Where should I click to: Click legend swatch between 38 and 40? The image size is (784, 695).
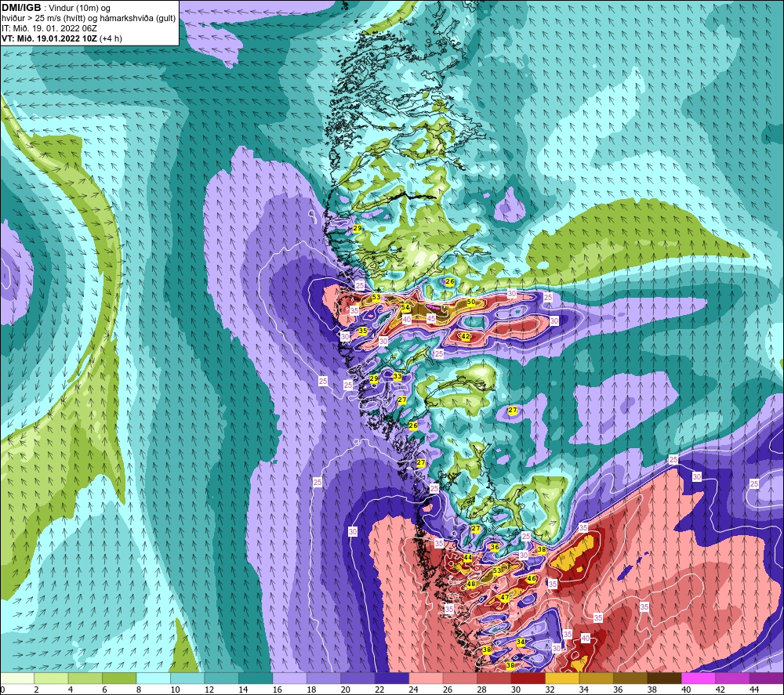tap(665, 678)
